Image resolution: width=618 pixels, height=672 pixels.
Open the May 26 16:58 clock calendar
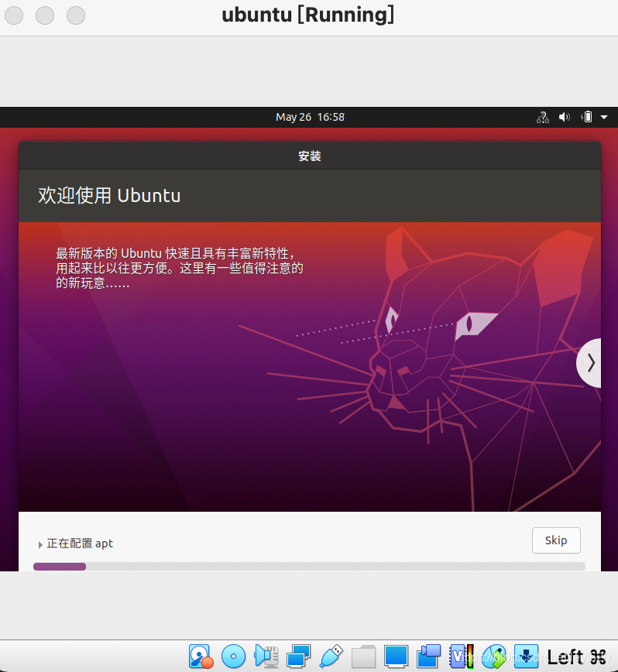pyautogui.click(x=310, y=117)
